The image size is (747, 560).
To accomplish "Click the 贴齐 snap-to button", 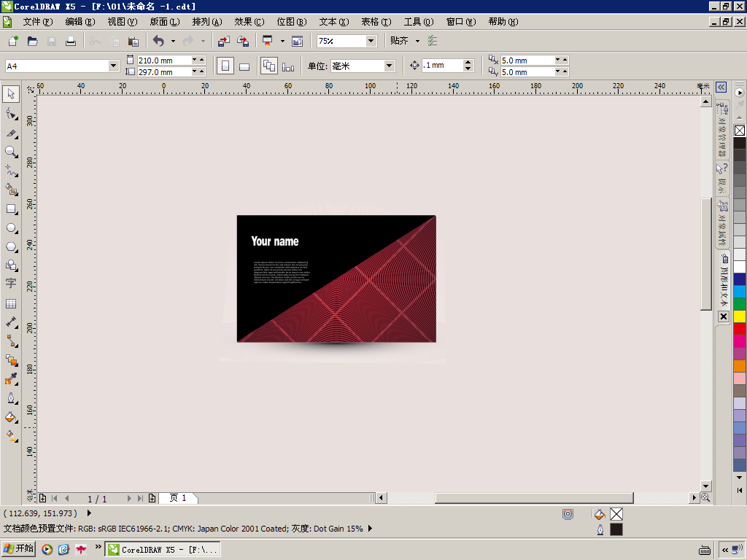I will point(399,41).
